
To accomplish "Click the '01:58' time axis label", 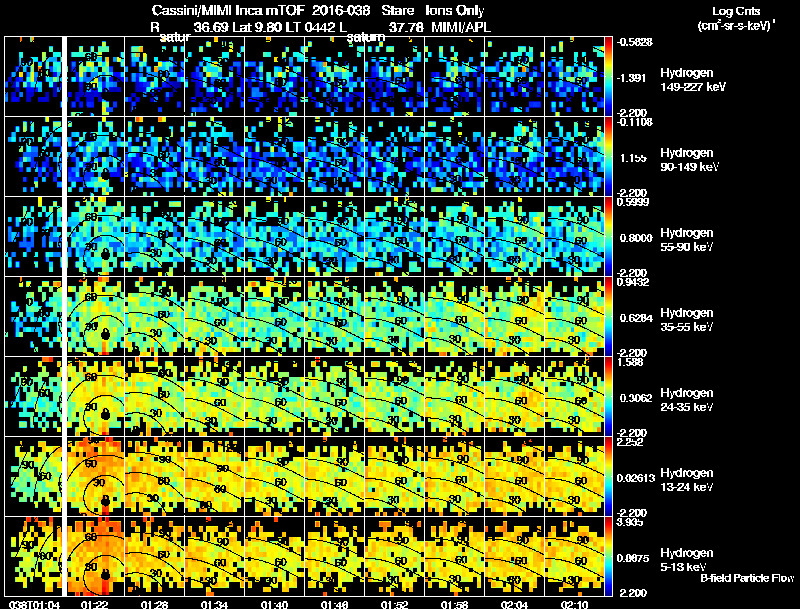I will (454, 604).
